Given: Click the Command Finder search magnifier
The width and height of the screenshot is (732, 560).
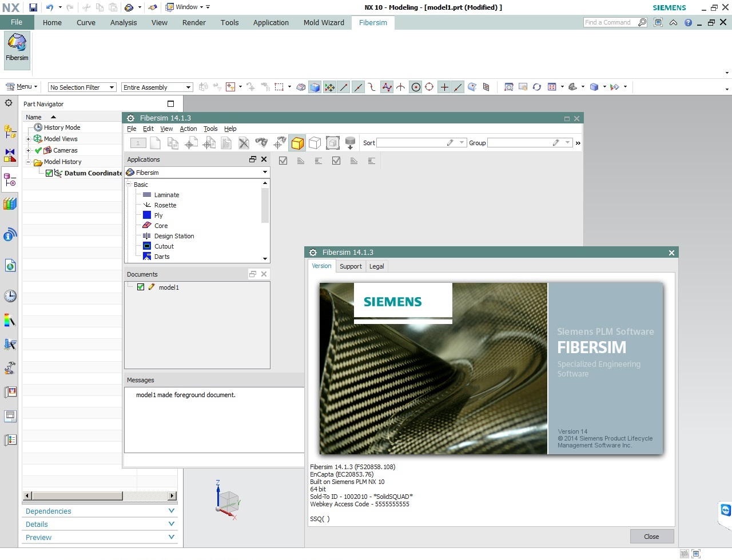Looking at the screenshot, I should click(x=642, y=22).
